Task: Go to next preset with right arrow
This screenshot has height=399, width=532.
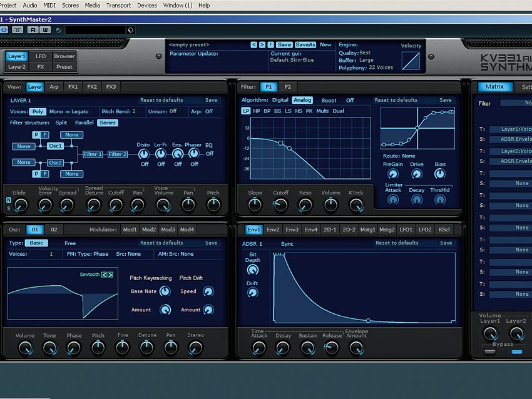Action: pyautogui.click(x=262, y=45)
